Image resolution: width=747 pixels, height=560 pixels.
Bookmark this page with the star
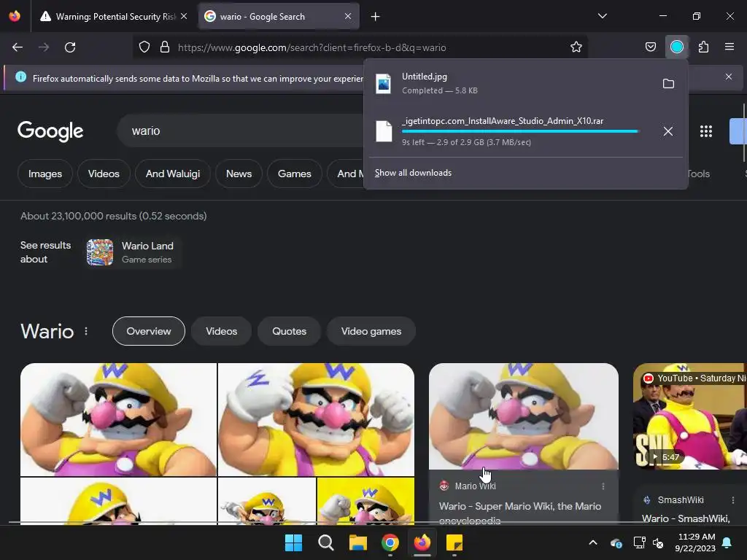coord(576,47)
